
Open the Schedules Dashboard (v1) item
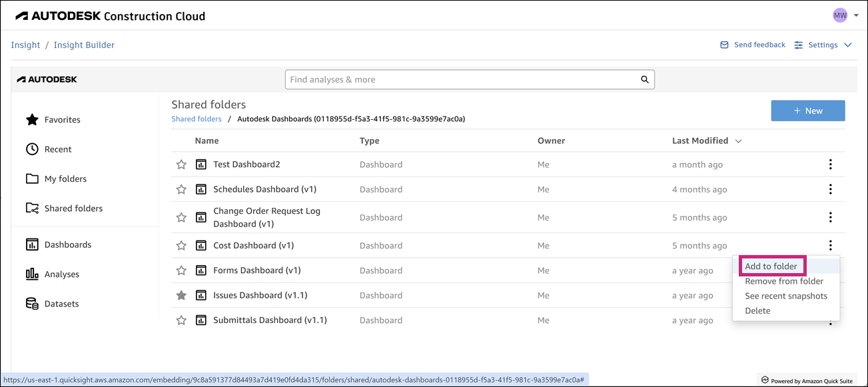(x=264, y=190)
